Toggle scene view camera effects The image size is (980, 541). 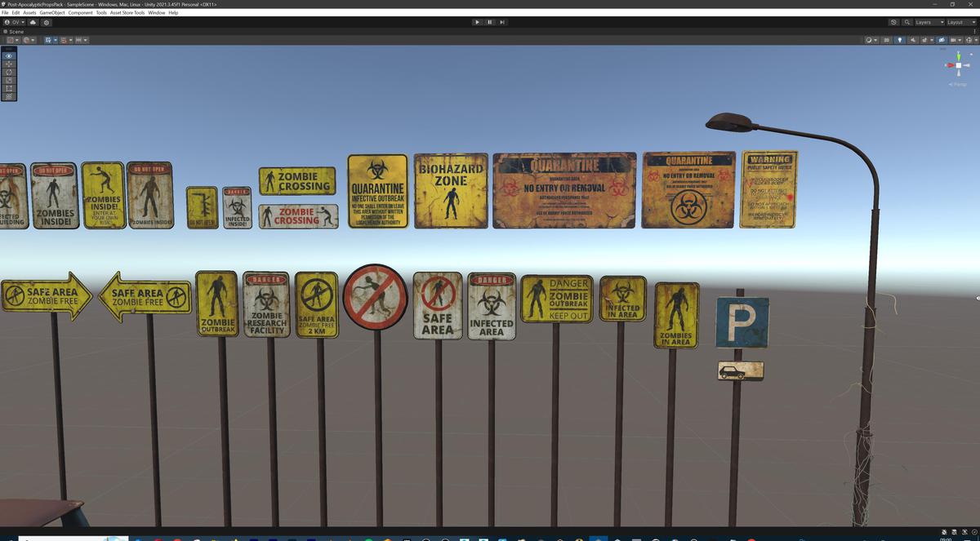point(924,39)
